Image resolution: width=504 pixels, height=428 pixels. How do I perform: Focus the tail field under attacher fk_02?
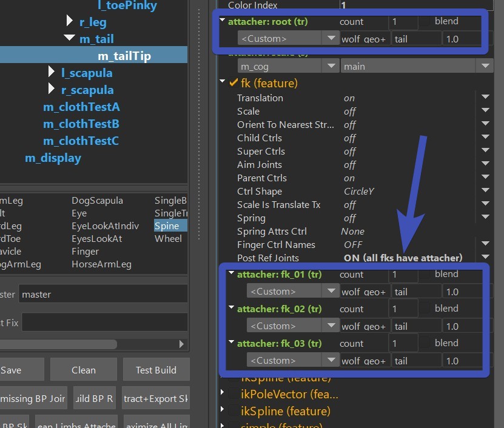point(417,326)
